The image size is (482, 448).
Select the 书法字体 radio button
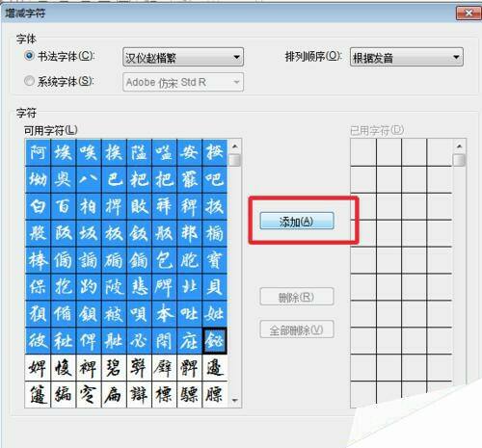pos(29,56)
